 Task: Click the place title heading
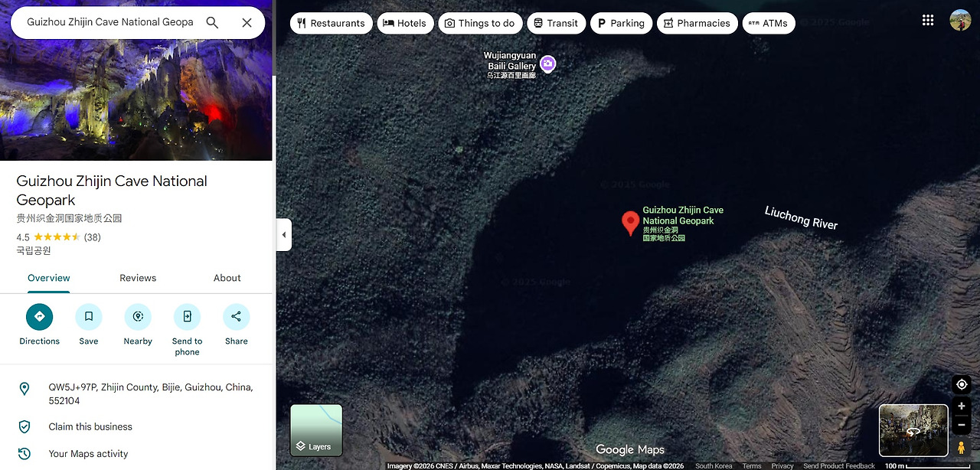[112, 191]
